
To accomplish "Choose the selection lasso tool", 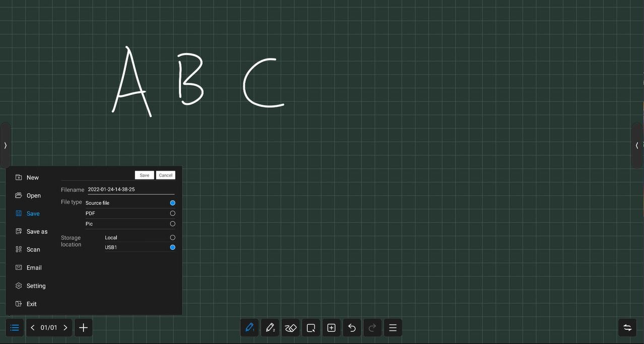I will click(311, 328).
